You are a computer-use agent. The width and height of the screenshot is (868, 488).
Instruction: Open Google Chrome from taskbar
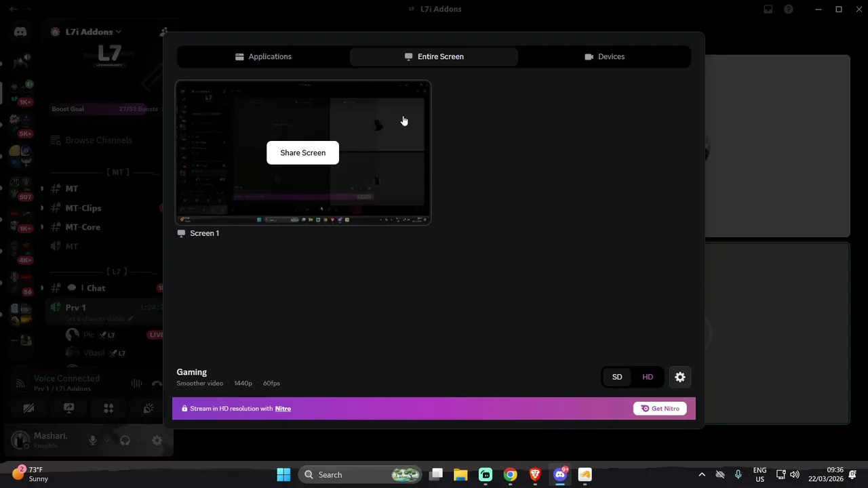pyautogui.click(x=511, y=474)
